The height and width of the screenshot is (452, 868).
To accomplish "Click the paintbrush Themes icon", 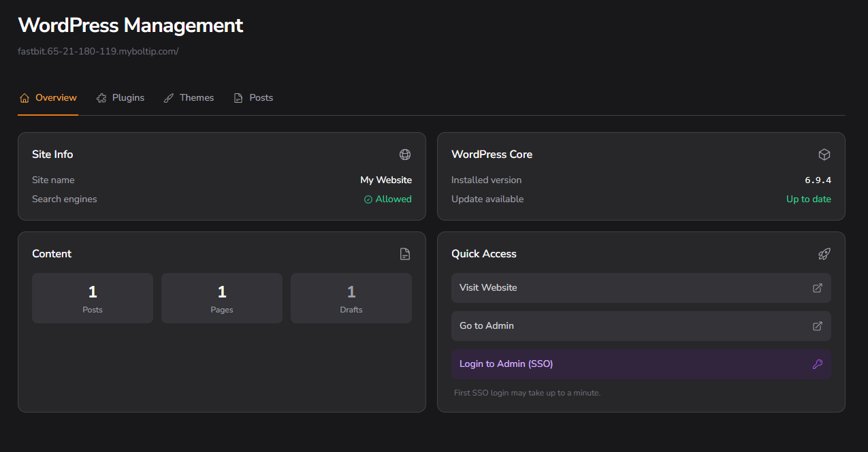I will point(169,98).
